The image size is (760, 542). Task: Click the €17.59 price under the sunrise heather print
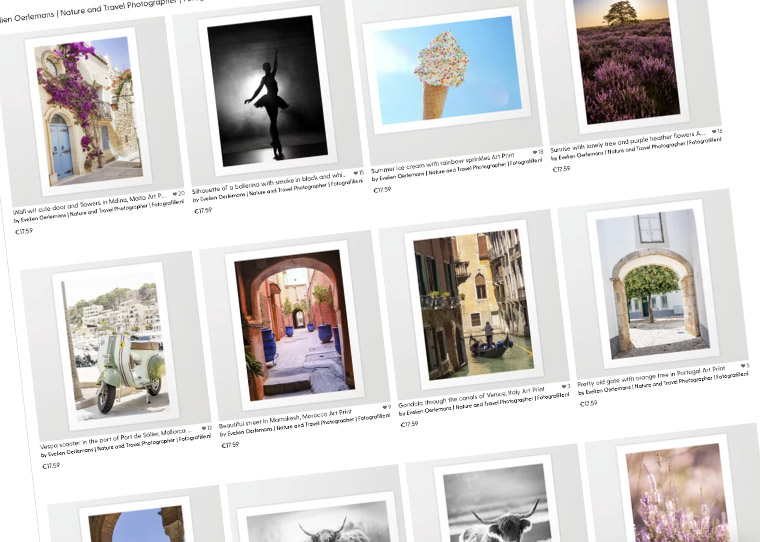pyautogui.click(x=561, y=169)
